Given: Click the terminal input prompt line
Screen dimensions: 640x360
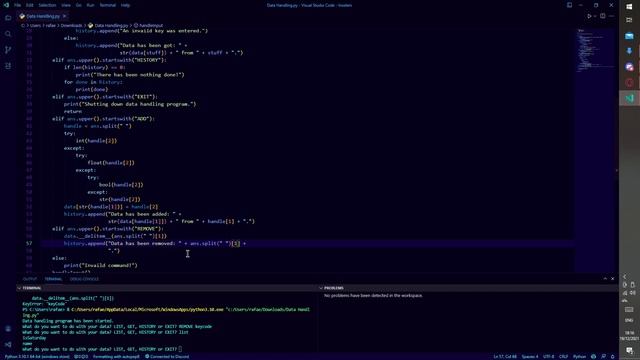Looking at the screenshot, I should click(x=102, y=349).
